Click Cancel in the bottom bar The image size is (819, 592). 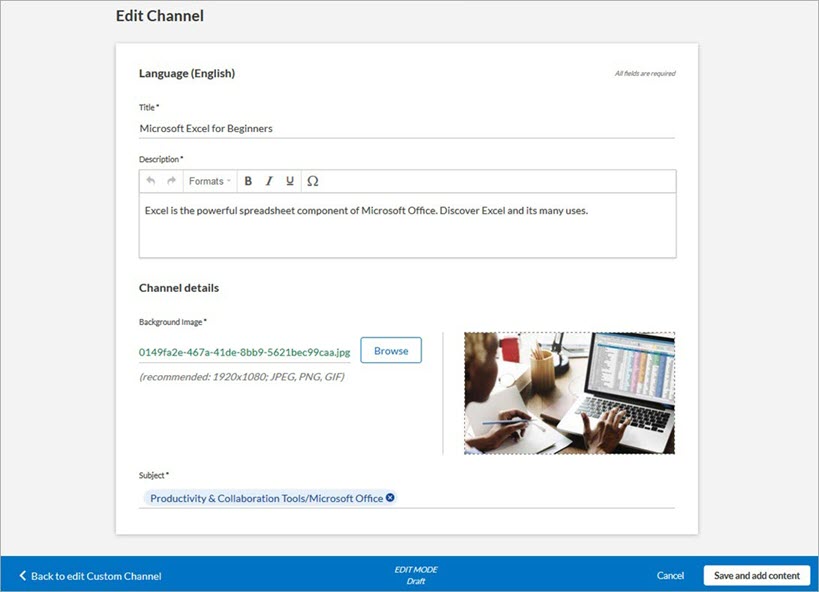tap(670, 576)
